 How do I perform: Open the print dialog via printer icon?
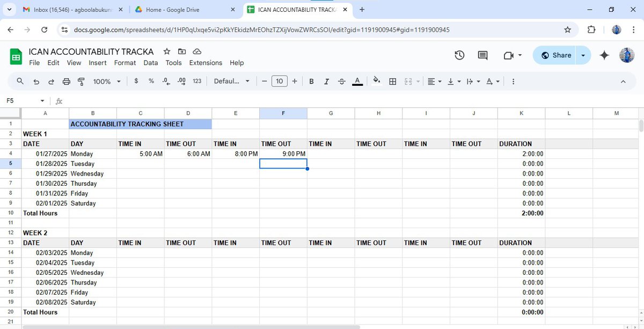click(67, 81)
